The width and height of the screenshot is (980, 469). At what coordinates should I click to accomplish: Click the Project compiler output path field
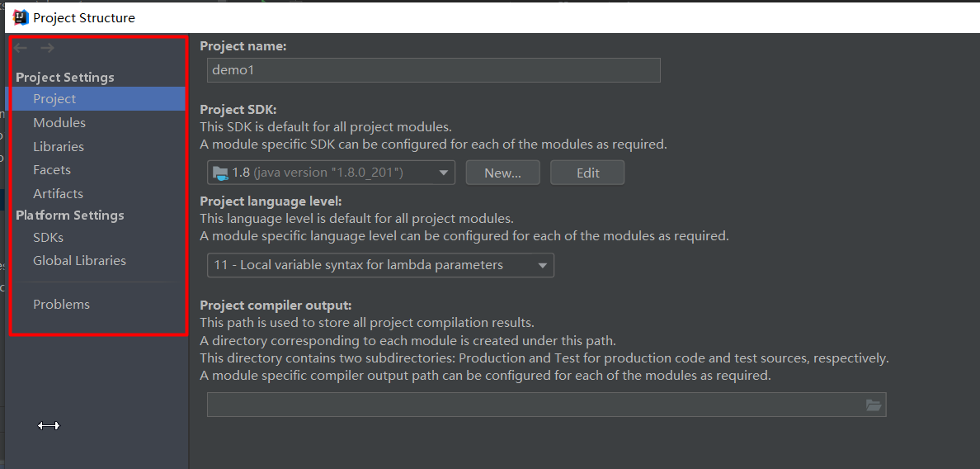pyautogui.click(x=532, y=405)
